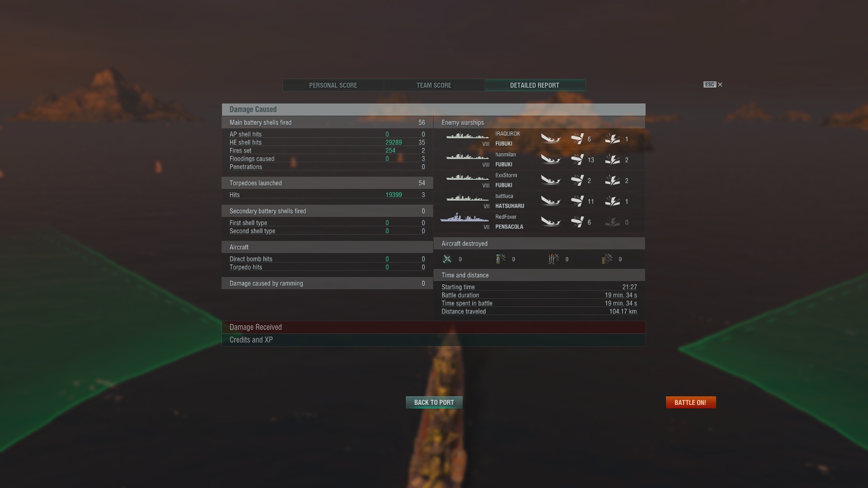
Task: Click the Hatsuharu ship silhouette thumbnail
Action: (x=467, y=198)
